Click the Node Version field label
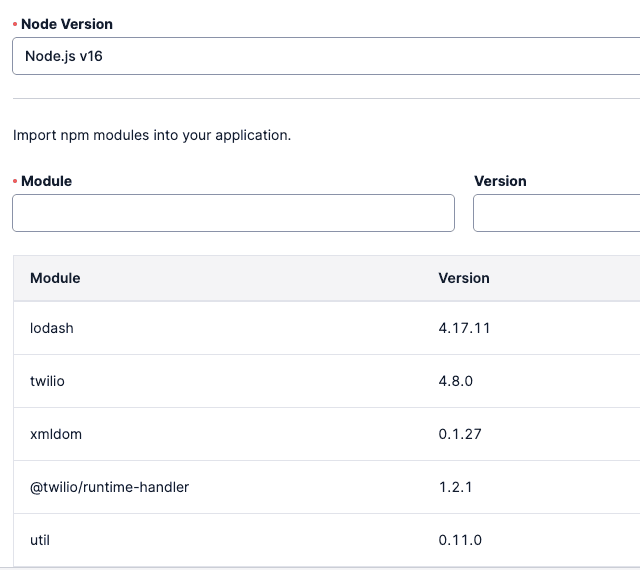This screenshot has height=570, width=640. click(67, 23)
